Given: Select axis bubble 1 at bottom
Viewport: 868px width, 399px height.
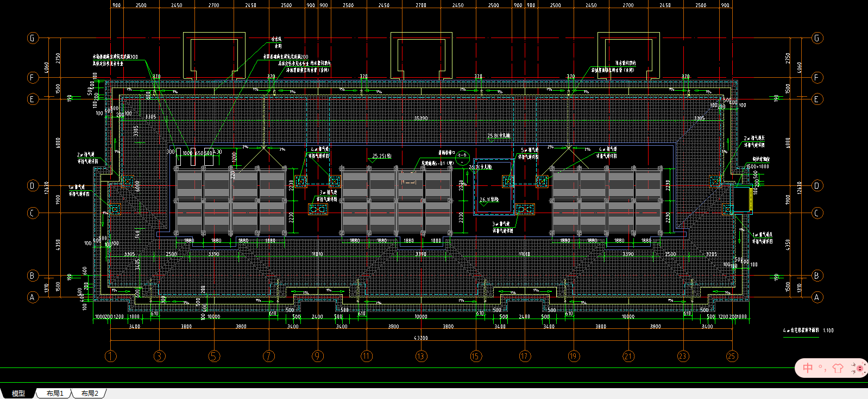Looking at the screenshot, I should point(111,356).
